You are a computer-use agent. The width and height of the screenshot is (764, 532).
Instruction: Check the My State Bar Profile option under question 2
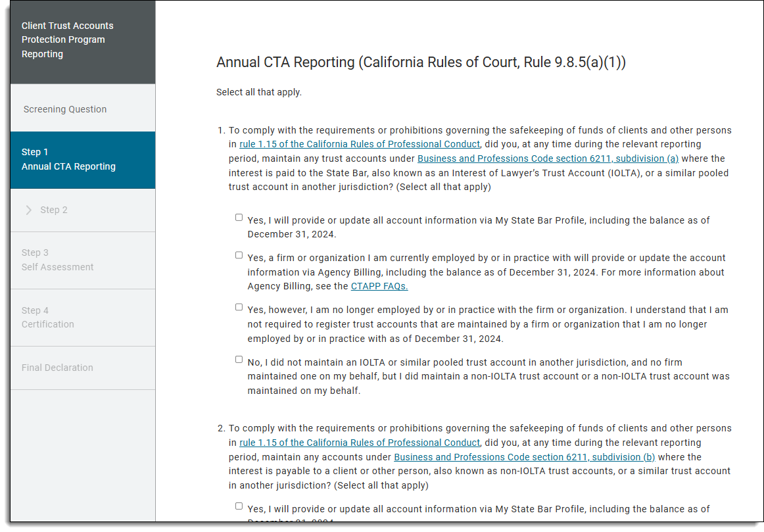(x=239, y=505)
